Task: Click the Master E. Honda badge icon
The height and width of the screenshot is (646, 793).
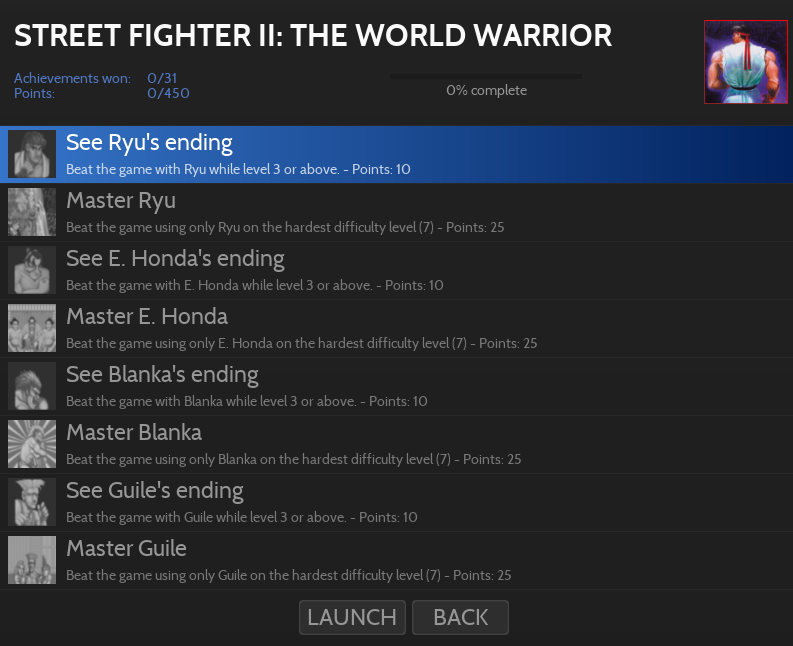Action: tap(32, 328)
